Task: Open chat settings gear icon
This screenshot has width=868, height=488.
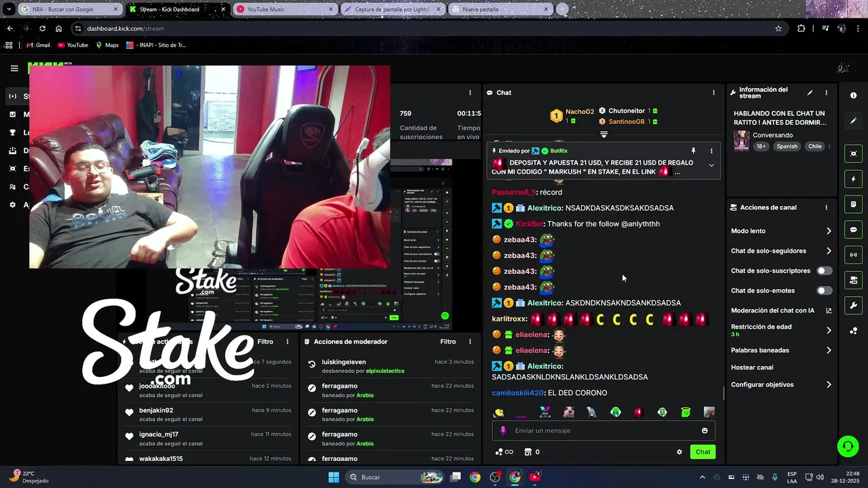Action: tap(679, 452)
